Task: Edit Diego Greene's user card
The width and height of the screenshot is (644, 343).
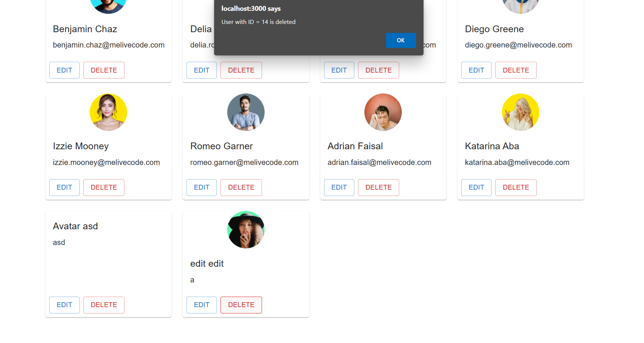Action: click(x=476, y=70)
